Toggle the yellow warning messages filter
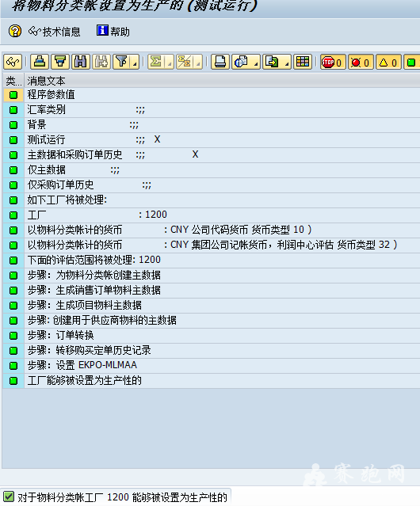Image resolution: width=420 pixels, height=506 pixels. pyautogui.click(x=388, y=62)
